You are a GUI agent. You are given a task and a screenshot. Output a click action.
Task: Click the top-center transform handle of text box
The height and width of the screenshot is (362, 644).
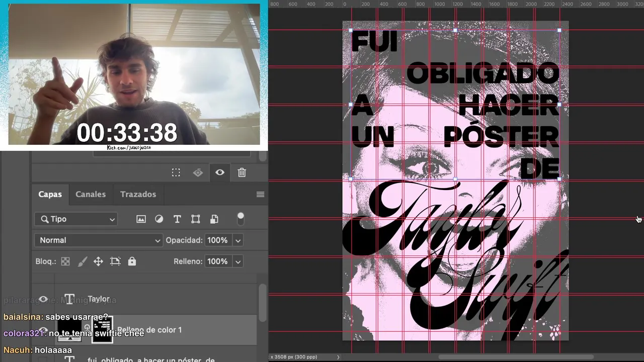point(455,30)
